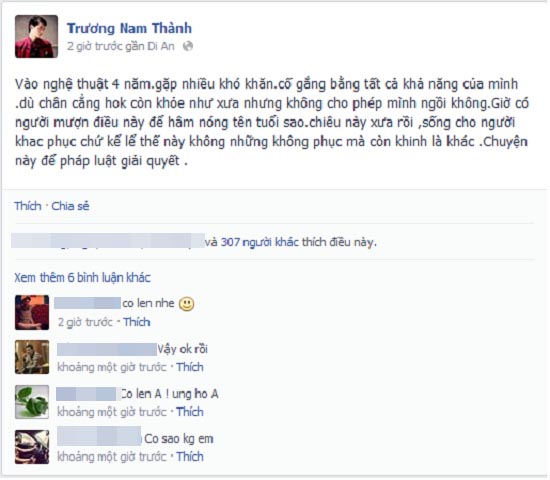
Task: Open the '307 người khác' likers list
Action: [x=260, y=242]
